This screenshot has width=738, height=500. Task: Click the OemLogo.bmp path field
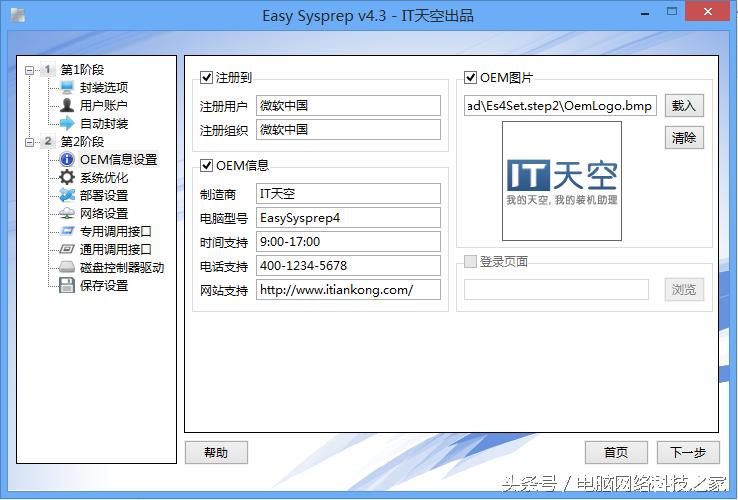[560, 105]
